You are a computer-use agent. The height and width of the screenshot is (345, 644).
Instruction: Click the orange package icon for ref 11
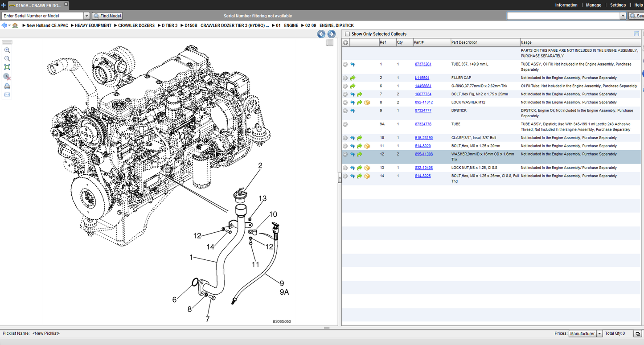pos(367,146)
